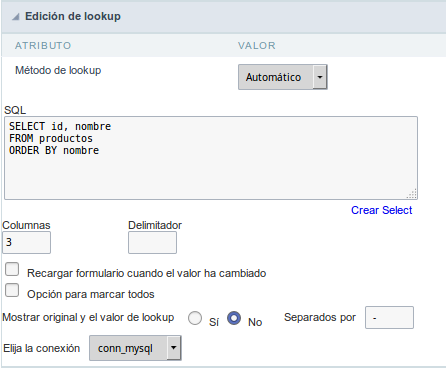This screenshot has width=446, height=368.
Task: Click the ATRIBUTO column header
Action: (43, 46)
